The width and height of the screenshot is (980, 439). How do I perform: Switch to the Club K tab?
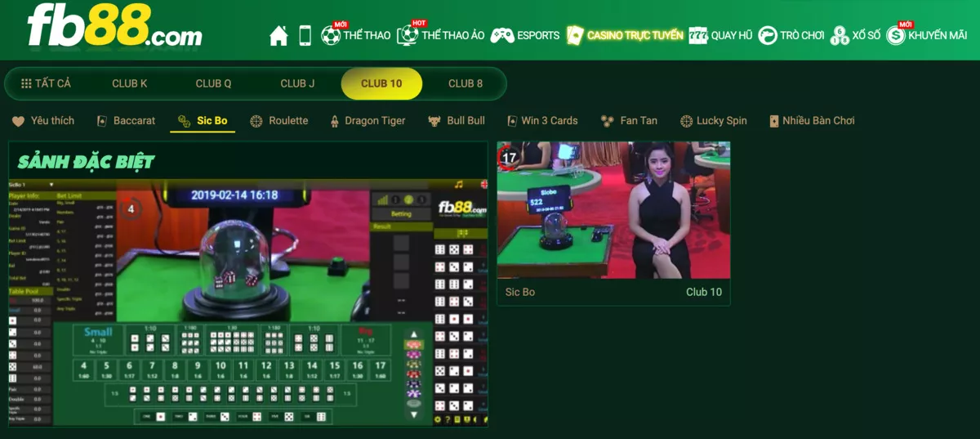pos(130,83)
